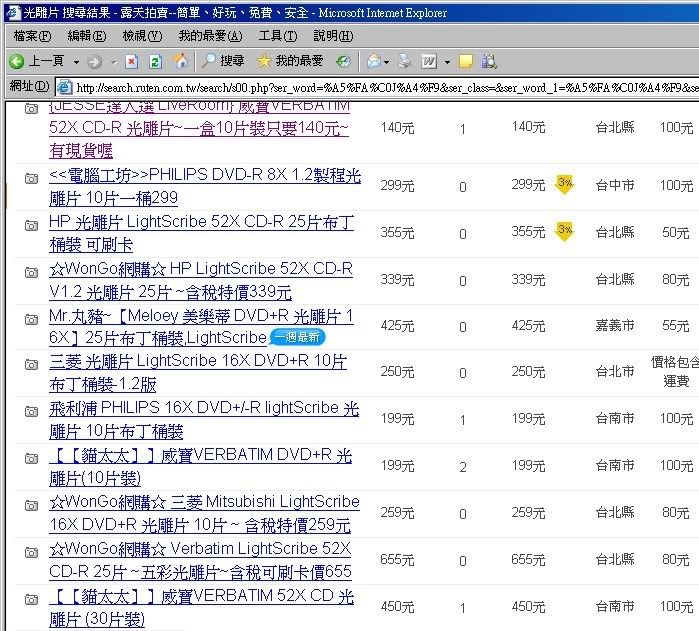Click camera icon beside 貓太太 DVD+R row
The height and width of the screenshot is (631, 699).
[31, 458]
